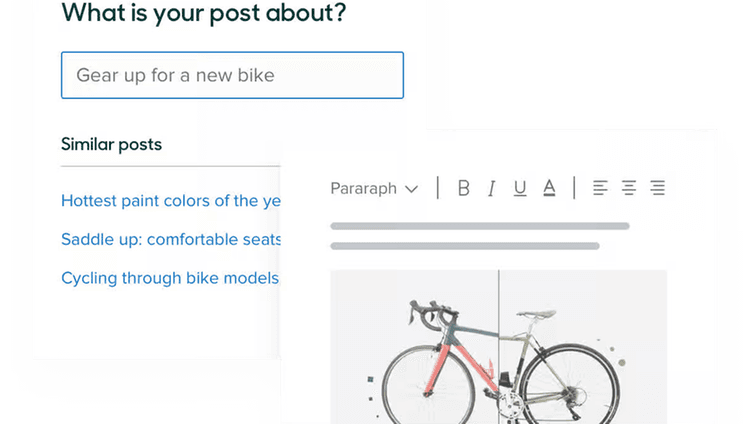Click the vertical comparison divider on bike image
This screenshot has height=424, width=750.
click(499, 346)
